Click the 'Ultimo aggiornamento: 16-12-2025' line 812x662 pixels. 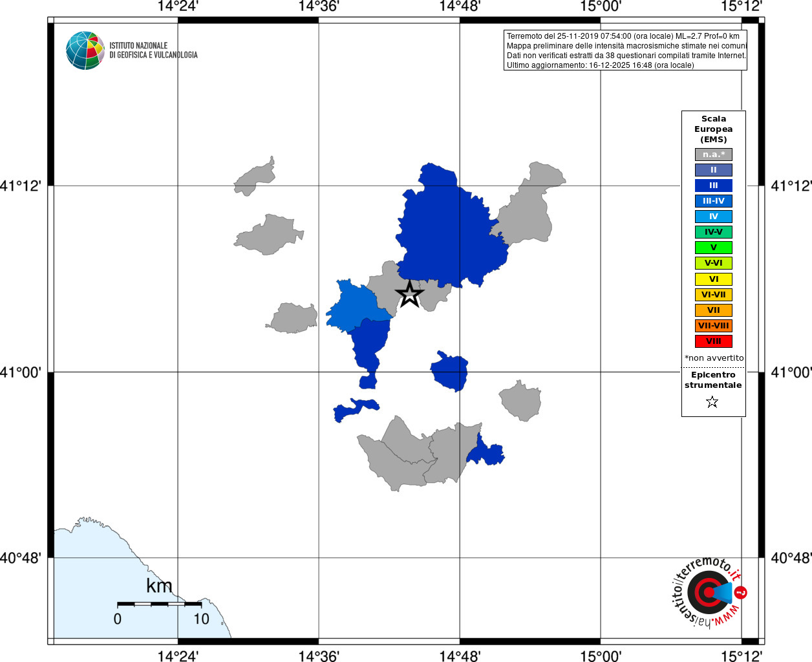pyautogui.click(x=600, y=65)
